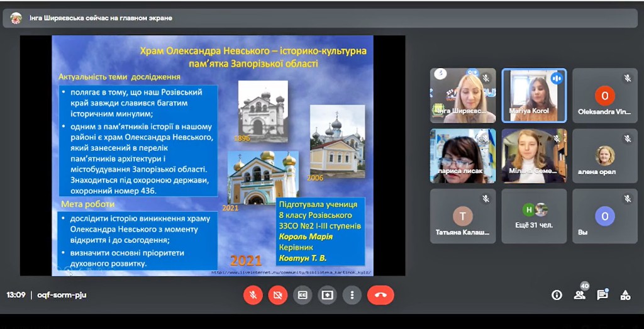Show the people list with the 40 badge

(579, 294)
